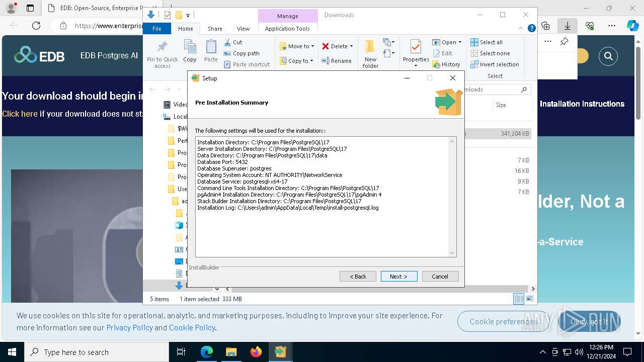644x362 pixels.
Task: Click Cut in the Explorer ribbon
Action: point(233,42)
